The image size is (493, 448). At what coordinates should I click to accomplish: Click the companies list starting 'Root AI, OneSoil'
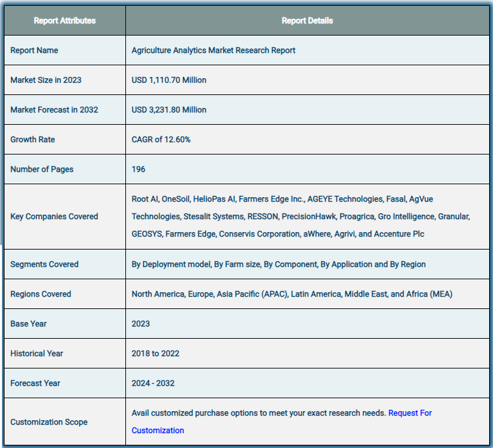tap(300, 217)
